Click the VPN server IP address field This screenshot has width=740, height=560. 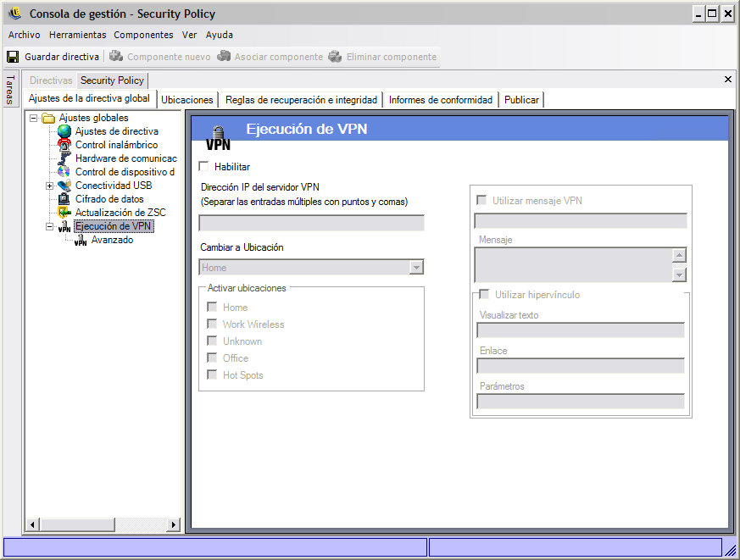(x=311, y=223)
